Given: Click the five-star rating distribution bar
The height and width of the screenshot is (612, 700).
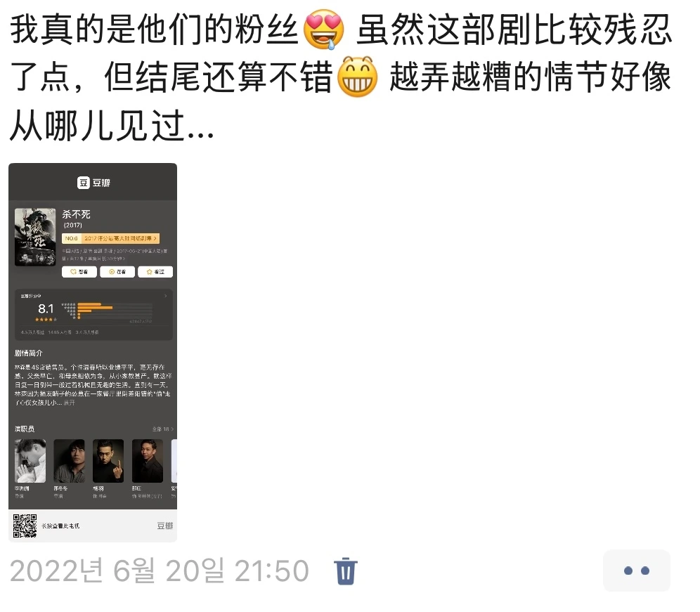Looking at the screenshot, I should (x=115, y=304).
